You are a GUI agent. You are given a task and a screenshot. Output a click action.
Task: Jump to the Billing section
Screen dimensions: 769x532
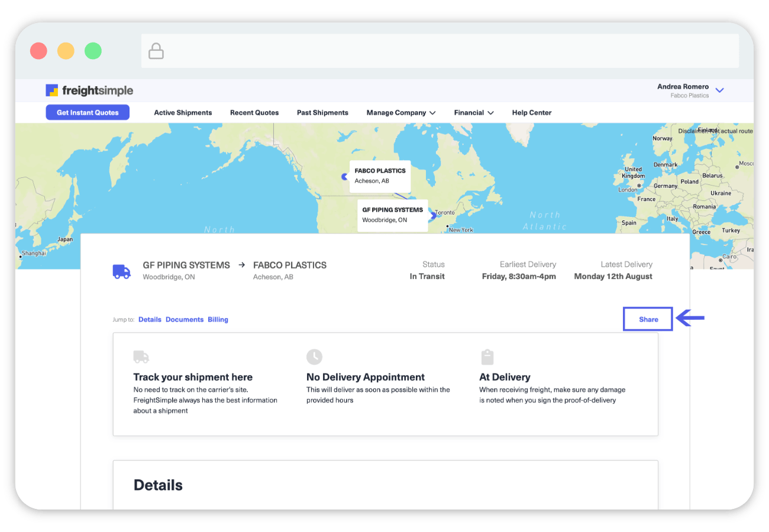point(218,320)
